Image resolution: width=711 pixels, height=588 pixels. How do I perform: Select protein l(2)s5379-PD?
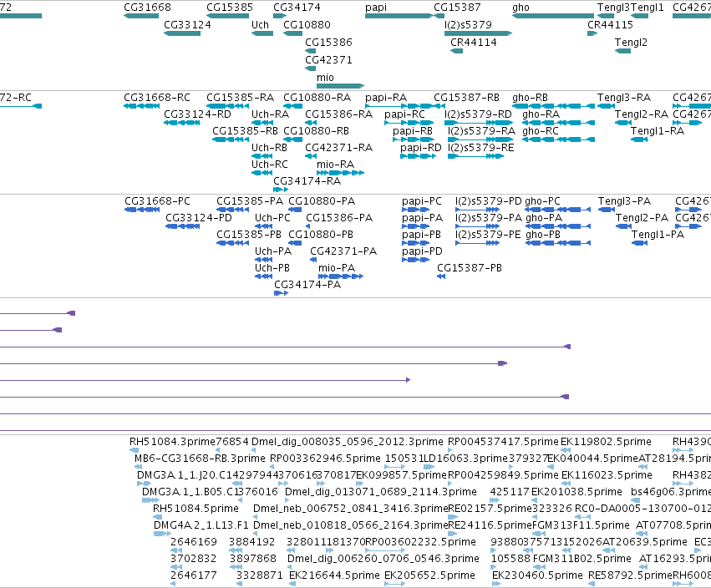489,201
